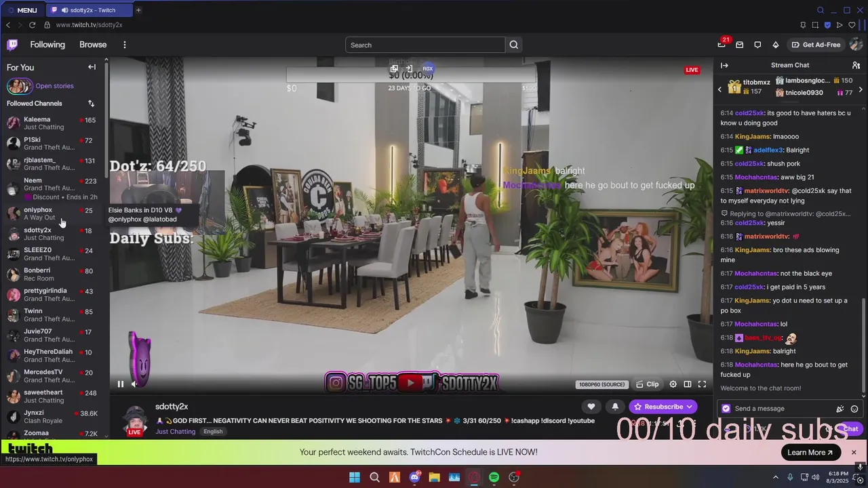This screenshot has width=868, height=488.
Task: Open Spotify from the taskbar
Action: pyautogui.click(x=494, y=477)
